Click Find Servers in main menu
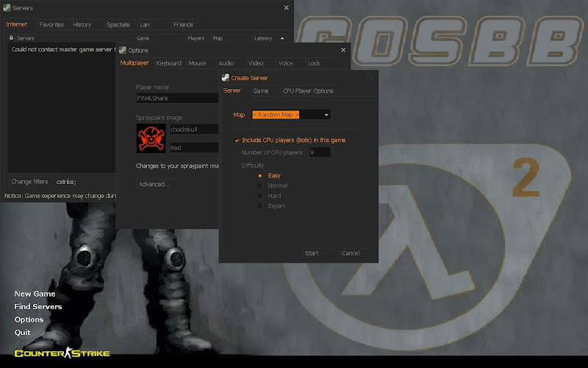This screenshot has height=368, width=588. pos(38,306)
